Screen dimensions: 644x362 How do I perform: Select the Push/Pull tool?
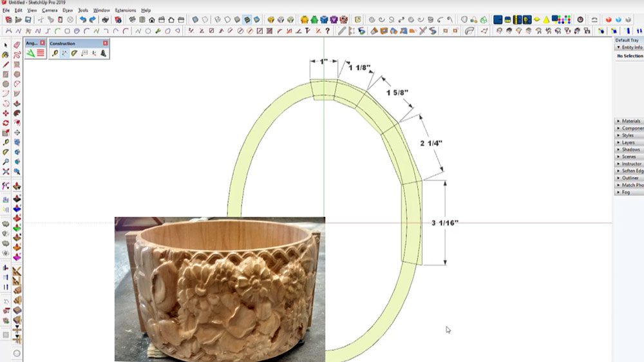coord(17,104)
